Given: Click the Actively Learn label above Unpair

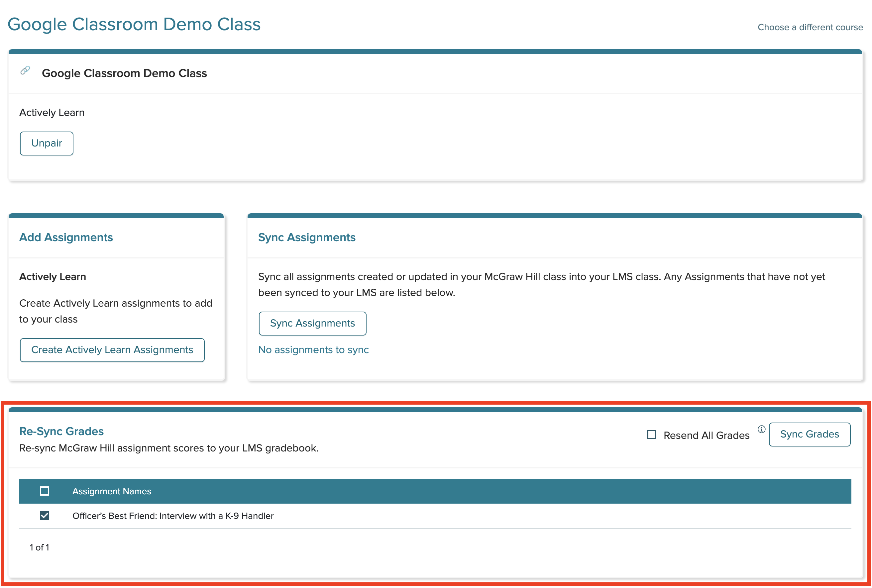Looking at the screenshot, I should click(52, 113).
